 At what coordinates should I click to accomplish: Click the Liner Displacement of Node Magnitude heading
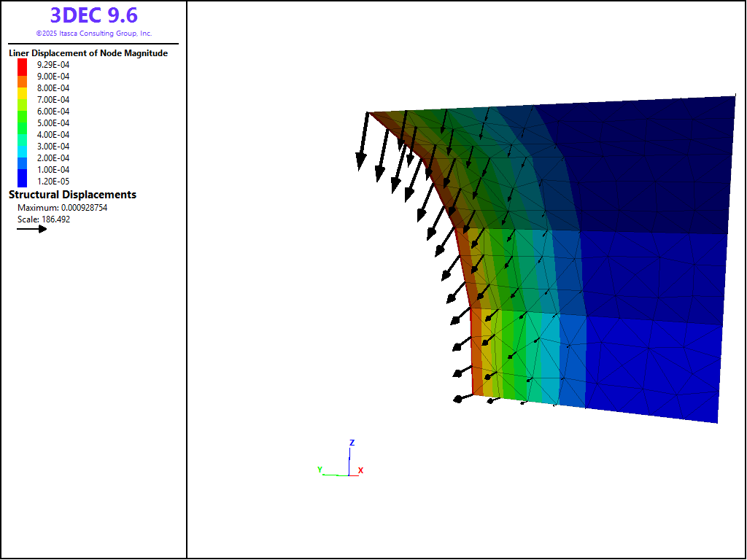88,53
